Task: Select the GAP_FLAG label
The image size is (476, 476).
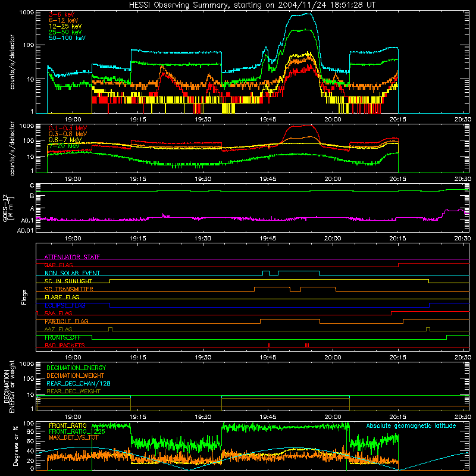Action: [x=59, y=265]
